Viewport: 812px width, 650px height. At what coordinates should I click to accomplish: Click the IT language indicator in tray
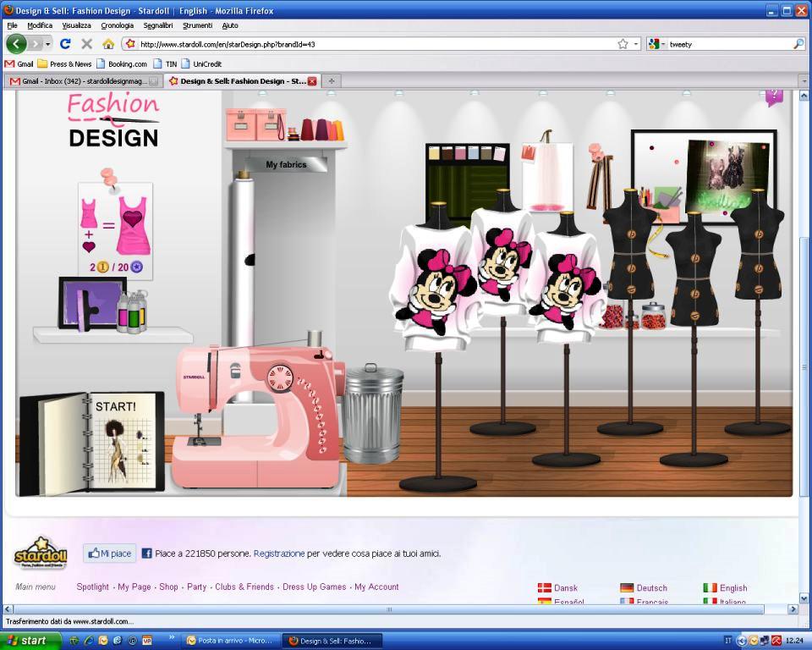(x=728, y=641)
